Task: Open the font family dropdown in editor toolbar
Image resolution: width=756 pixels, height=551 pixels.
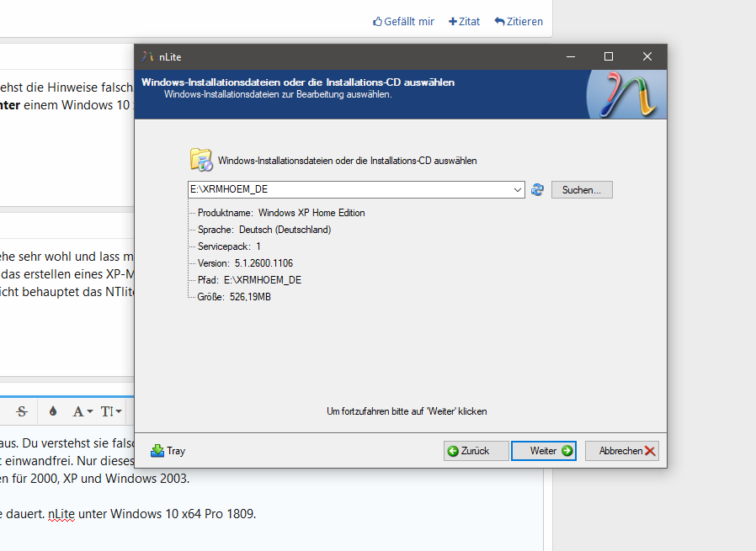Action: click(83, 412)
